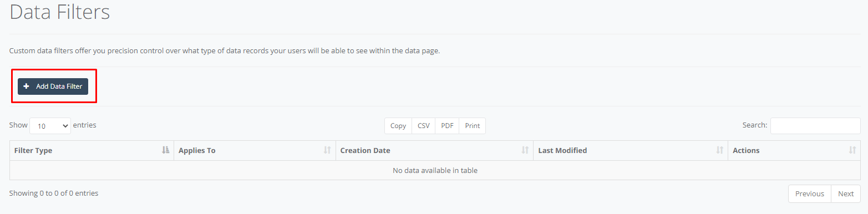Click 'No data available in table' text

pos(435,171)
